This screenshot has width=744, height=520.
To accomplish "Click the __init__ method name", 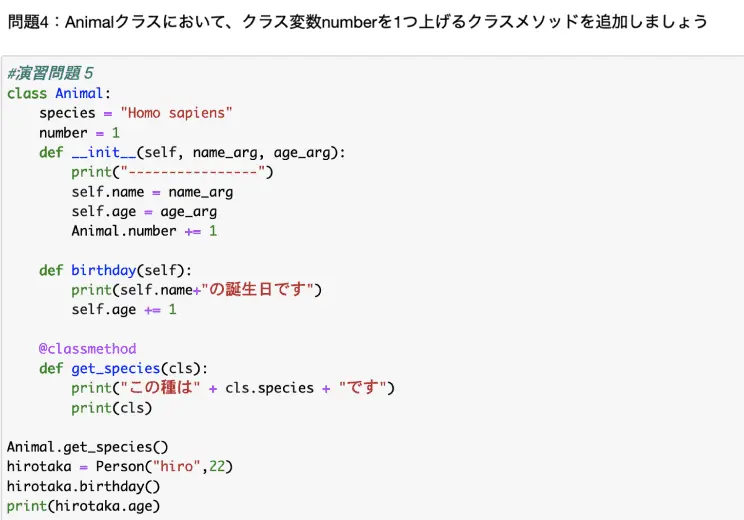I will pos(104,152).
